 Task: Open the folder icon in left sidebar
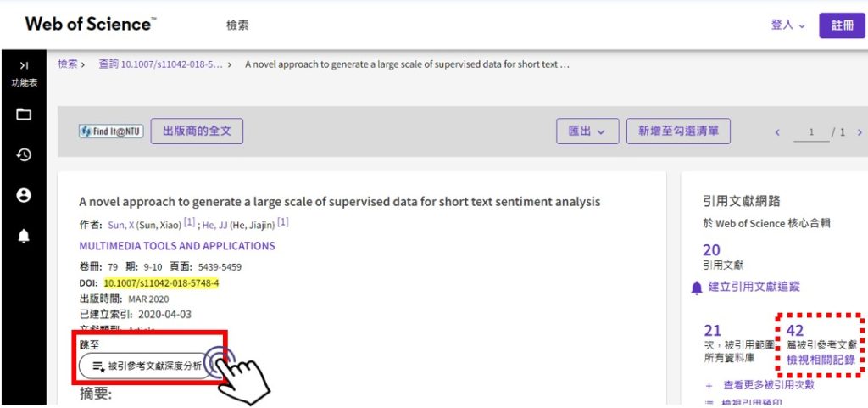click(24, 115)
